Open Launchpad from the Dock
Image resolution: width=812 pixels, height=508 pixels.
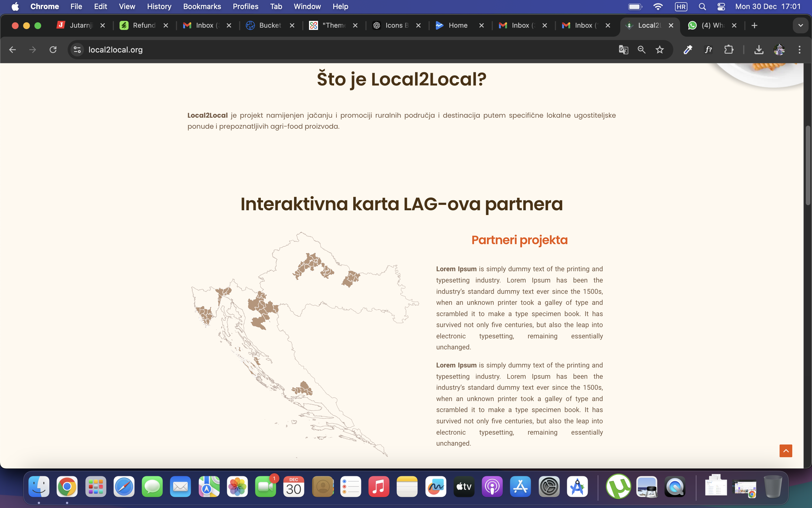coord(96,487)
